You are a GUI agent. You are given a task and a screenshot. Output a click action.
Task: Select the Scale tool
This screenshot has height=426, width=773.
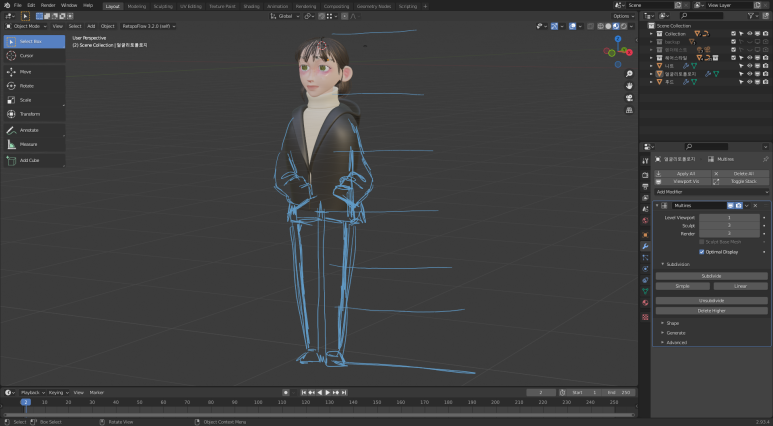[34, 100]
